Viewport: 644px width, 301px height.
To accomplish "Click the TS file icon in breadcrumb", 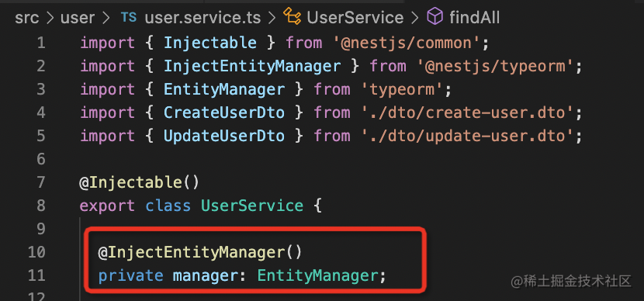I will (x=129, y=18).
